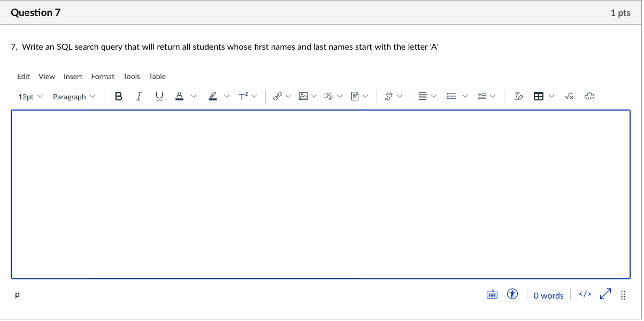Expand the link options arrow

[x=288, y=97]
